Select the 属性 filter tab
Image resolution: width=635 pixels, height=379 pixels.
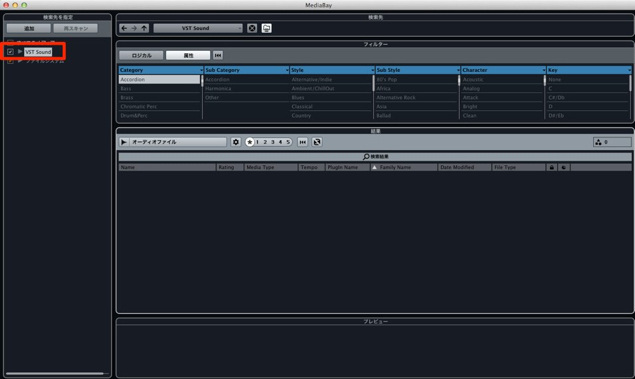(x=188, y=55)
